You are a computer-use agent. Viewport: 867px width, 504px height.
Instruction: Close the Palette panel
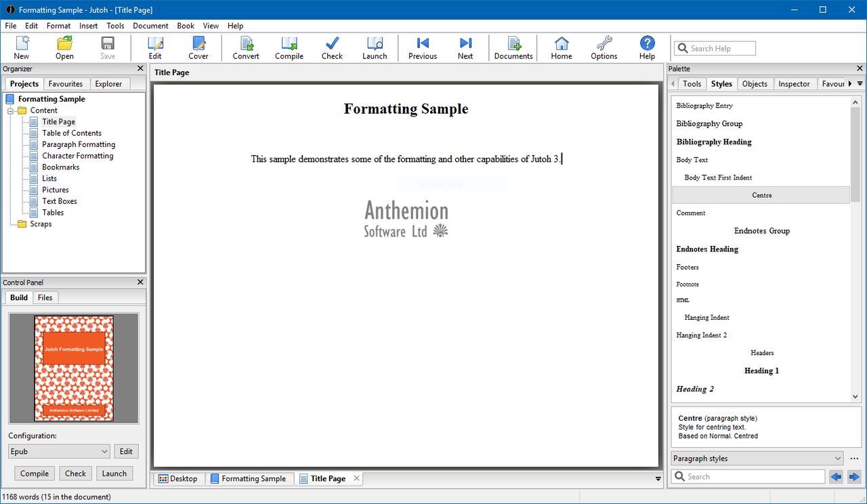coord(860,68)
